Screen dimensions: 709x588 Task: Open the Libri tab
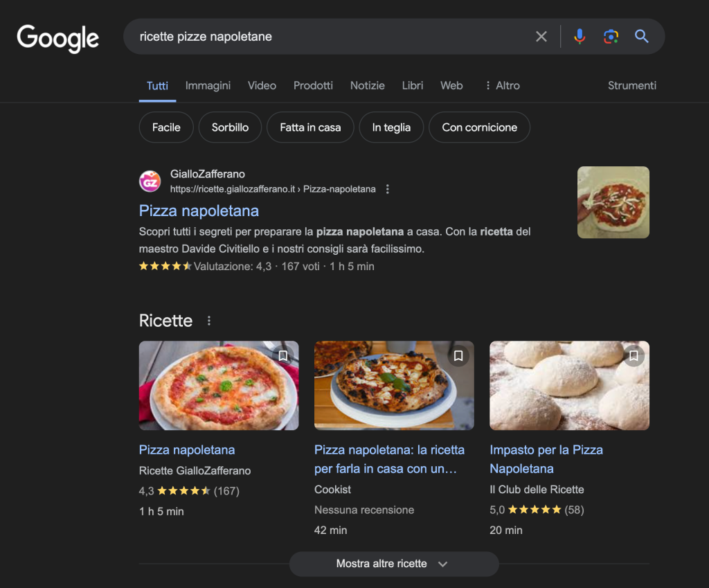click(413, 85)
